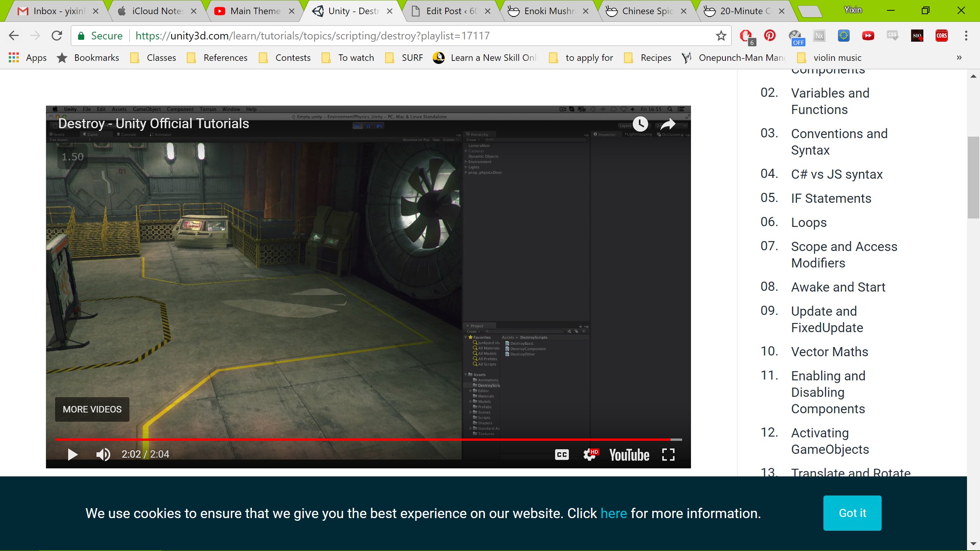The width and height of the screenshot is (980, 551).
Task: Open the Apps grid shortcut
Action: click(x=27, y=58)
